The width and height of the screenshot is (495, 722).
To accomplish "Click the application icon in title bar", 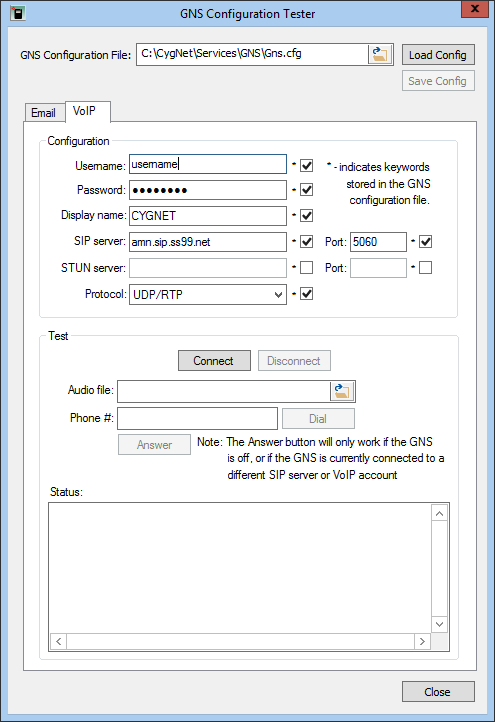I will pos(17,12).
